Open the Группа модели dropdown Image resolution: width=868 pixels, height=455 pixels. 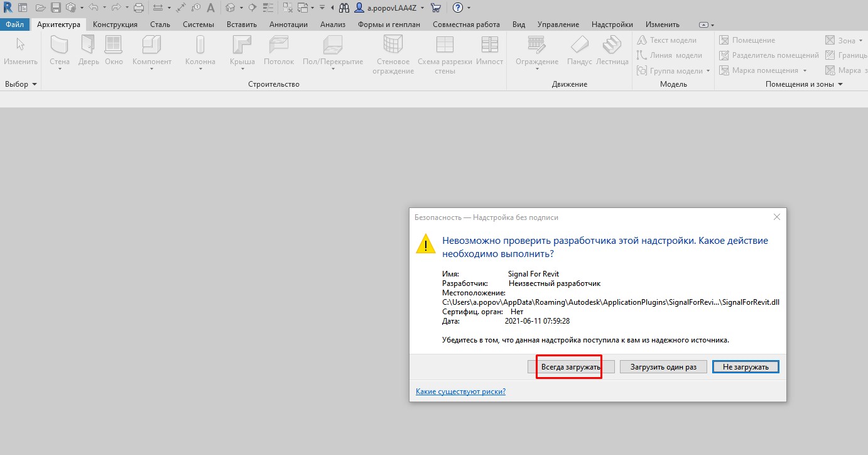[708, 70]
